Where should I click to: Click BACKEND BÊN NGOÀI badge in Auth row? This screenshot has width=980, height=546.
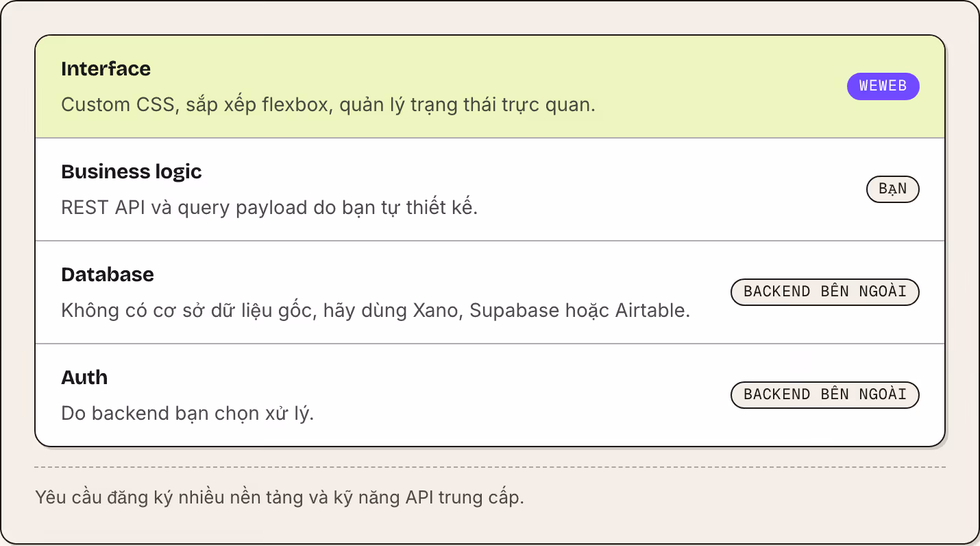pyautogui.click(x=824, y=395)
